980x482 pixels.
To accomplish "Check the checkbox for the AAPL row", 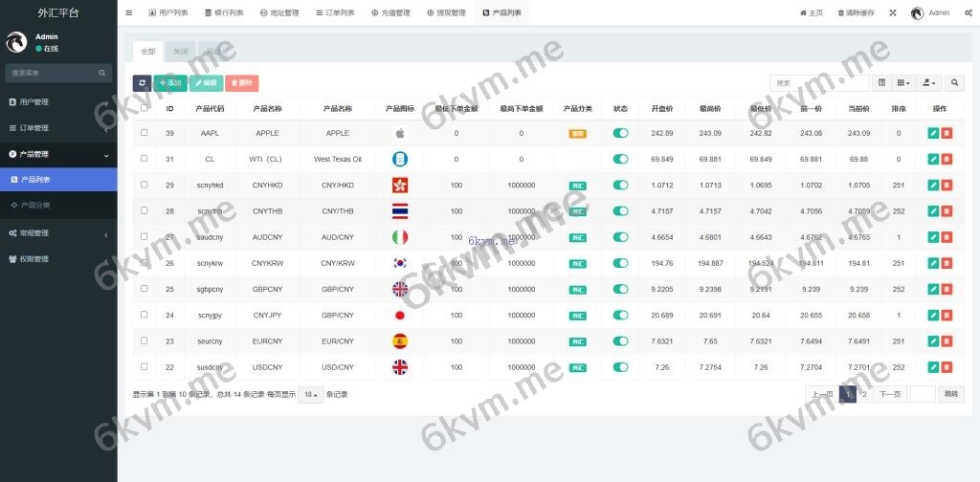I will [x=145, y=133].
